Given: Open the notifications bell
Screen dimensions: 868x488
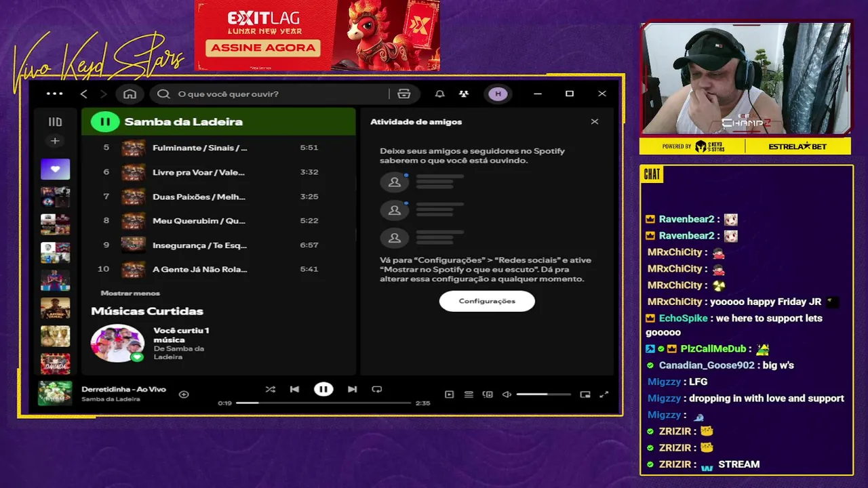Looking at the screenshot, I should [440, 94].
